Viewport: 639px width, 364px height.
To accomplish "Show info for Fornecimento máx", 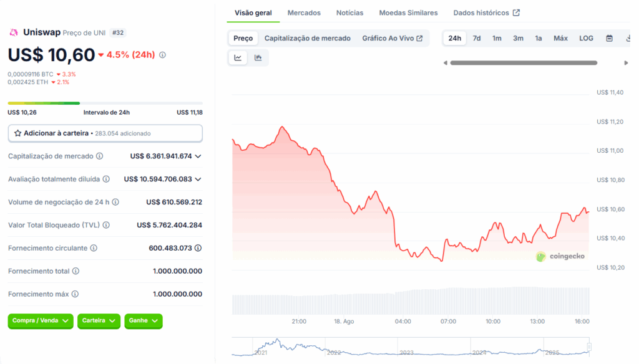I will [x=75, y=294].
